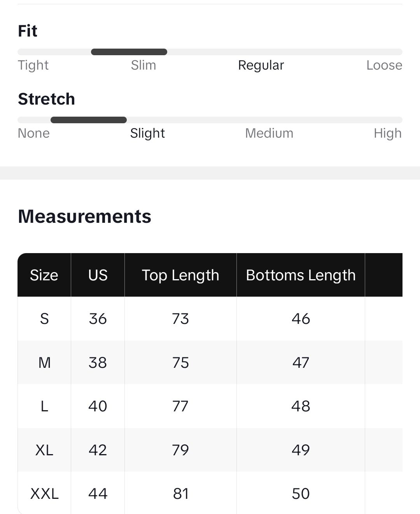Click the Top Length column header
The height and width of the screenshot is (514, 420).
click(x=180, y=275)
